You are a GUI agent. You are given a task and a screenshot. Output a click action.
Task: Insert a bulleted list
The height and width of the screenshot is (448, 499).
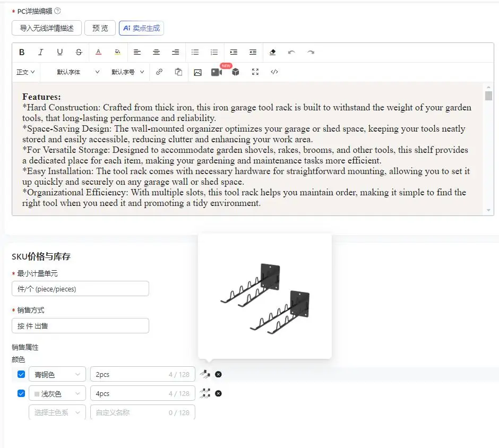195,52
